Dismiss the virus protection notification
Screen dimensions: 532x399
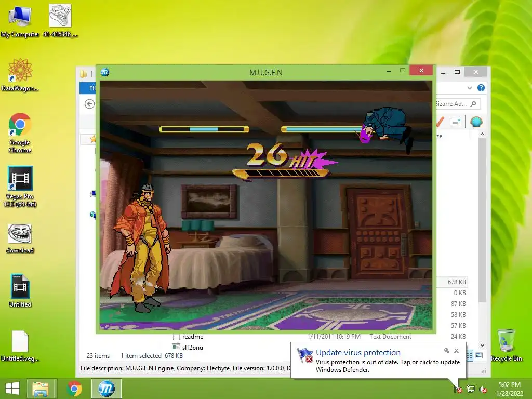pos(456,351)
